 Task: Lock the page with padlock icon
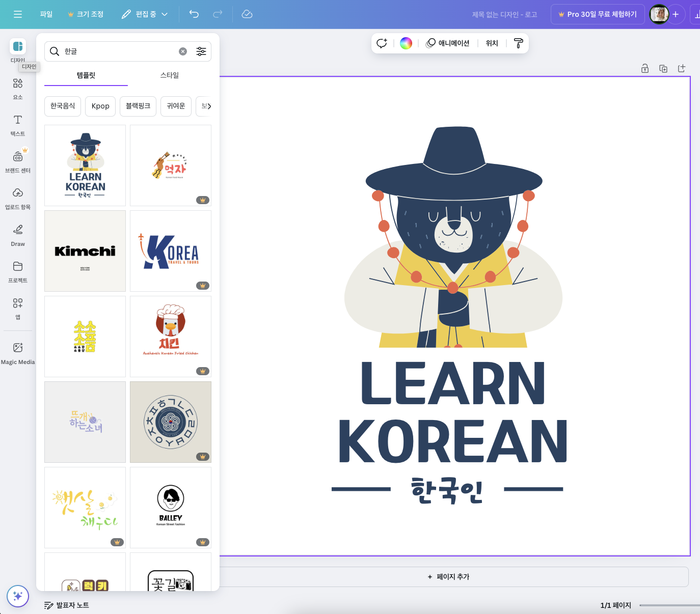(x=645, y=69)
